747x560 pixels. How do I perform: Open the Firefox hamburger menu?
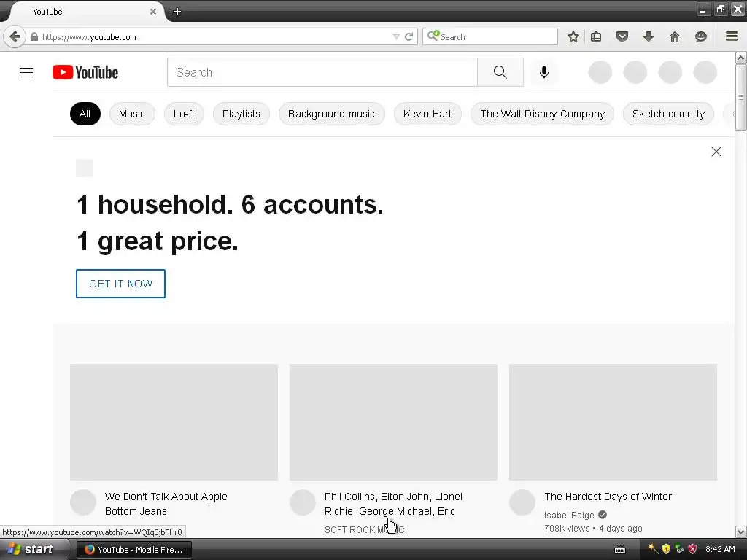[732, 36]
